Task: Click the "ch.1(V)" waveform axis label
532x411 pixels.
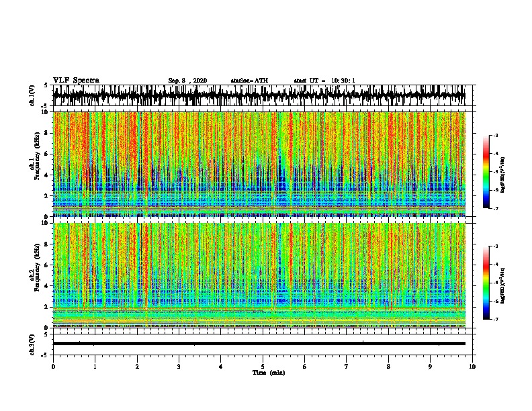Action: [32, 95]
